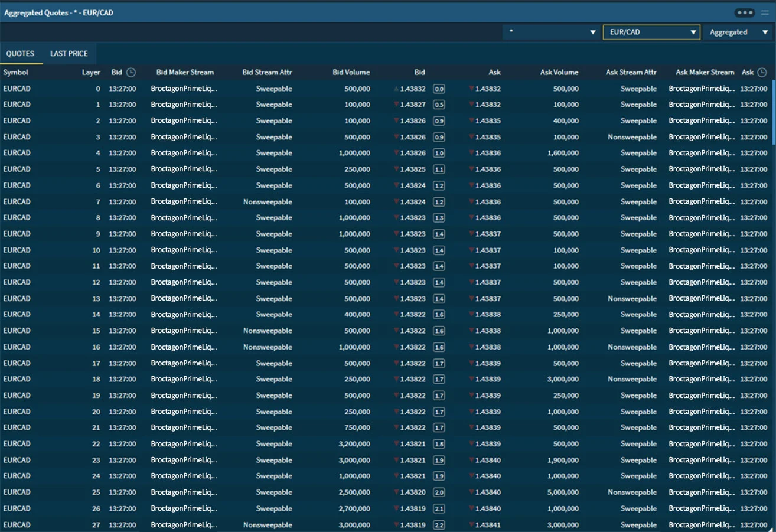Click bid volume 400,000 in layer 14
Viewport: 776px width, 532px height.
[358, 315]
